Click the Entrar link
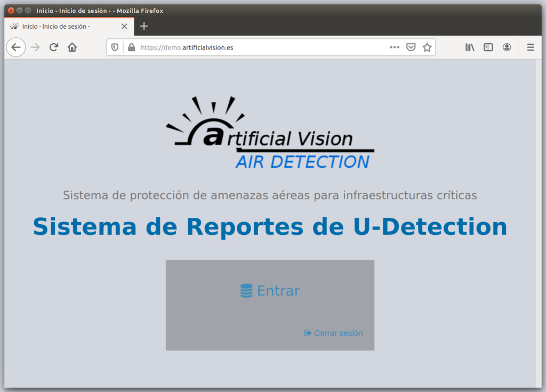The image size is (546, 392). pos(278,291)
